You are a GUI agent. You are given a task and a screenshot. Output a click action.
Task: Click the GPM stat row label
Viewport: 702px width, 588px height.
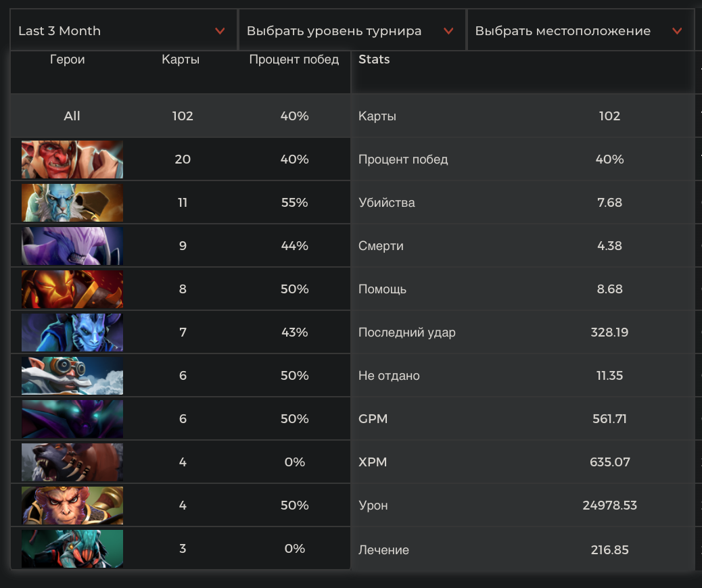pyautogui.click(x=373, y=419)
